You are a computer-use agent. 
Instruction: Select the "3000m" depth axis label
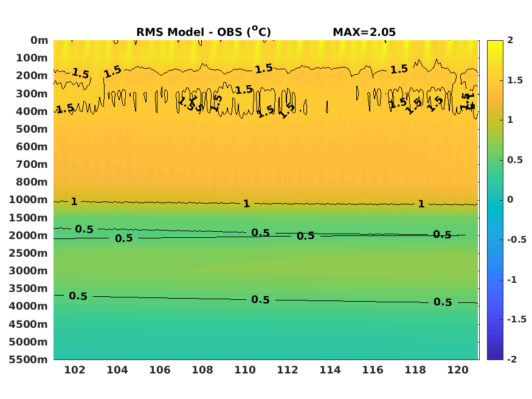[x=29, y=271]
